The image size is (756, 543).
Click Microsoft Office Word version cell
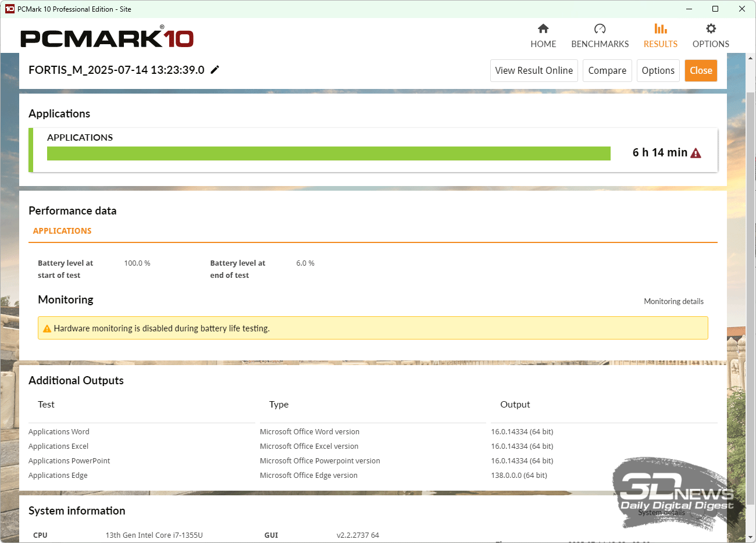309,432
